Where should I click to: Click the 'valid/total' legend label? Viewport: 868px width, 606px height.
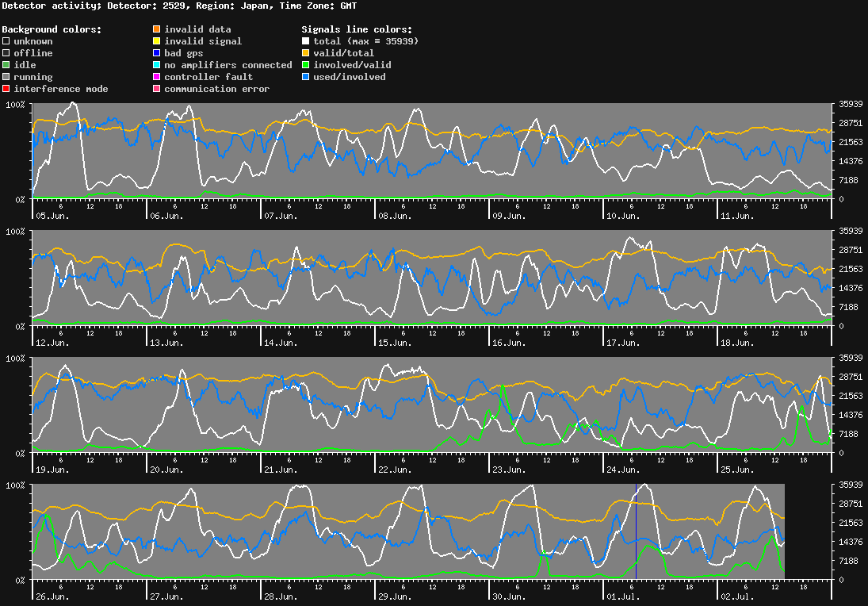[344, 53]
